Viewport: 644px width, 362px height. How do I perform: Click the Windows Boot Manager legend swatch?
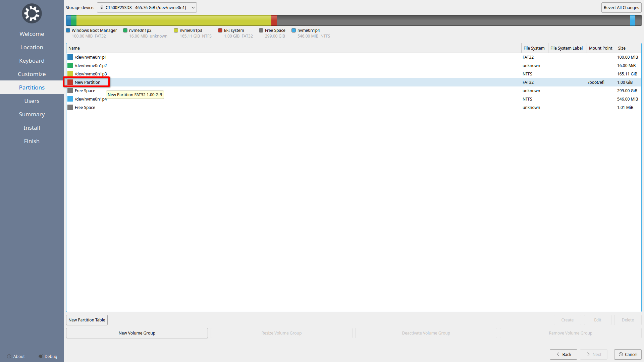(68, 31)
